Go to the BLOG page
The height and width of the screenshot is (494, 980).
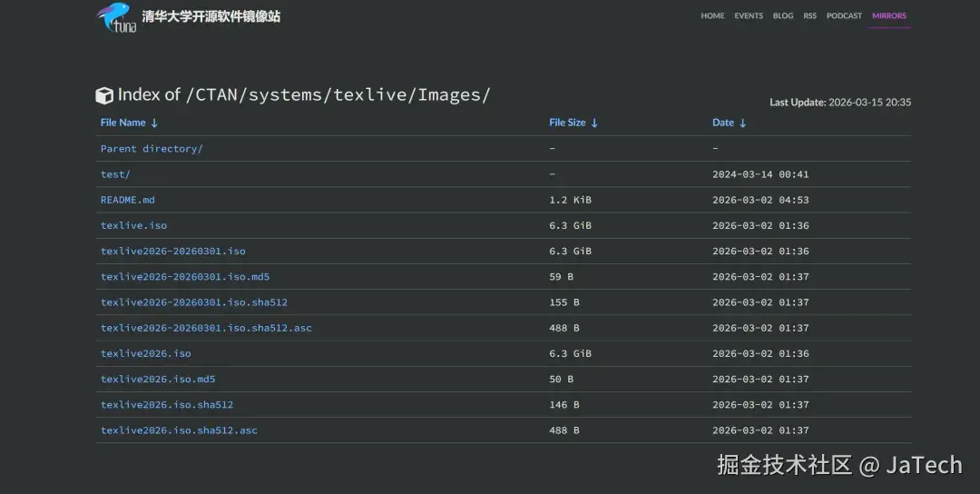783,15
